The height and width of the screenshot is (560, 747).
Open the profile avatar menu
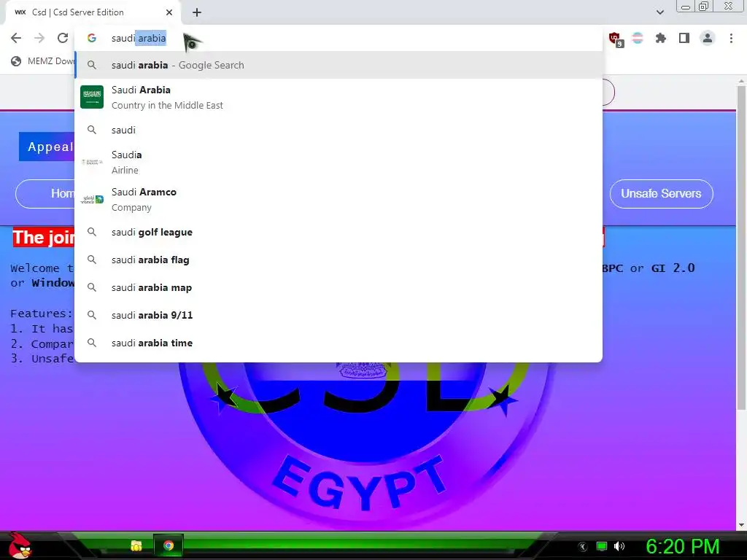708,38
